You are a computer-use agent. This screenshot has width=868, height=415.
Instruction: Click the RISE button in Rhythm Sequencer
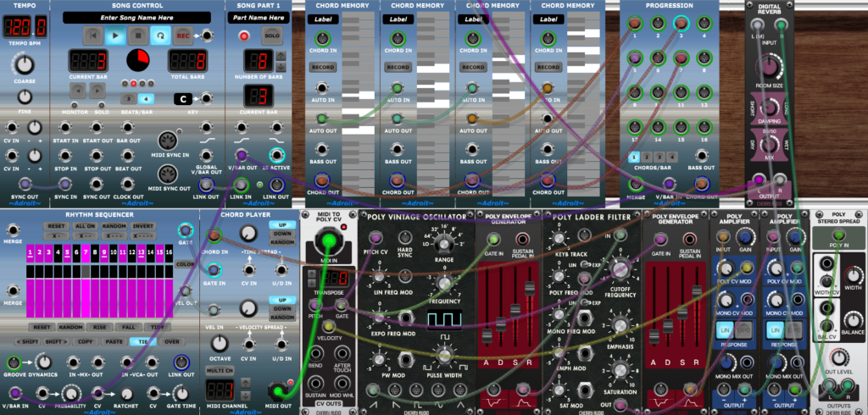[101, 327]
